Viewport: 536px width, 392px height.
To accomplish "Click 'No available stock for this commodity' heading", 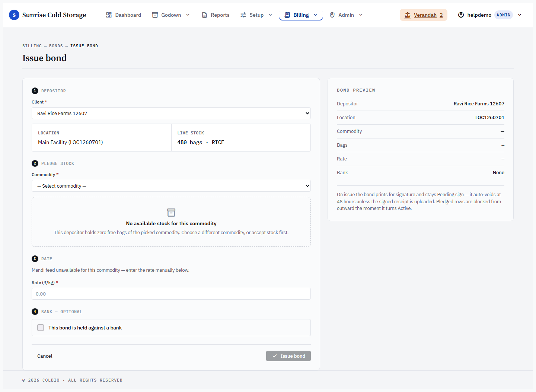I will pos(171,223).
